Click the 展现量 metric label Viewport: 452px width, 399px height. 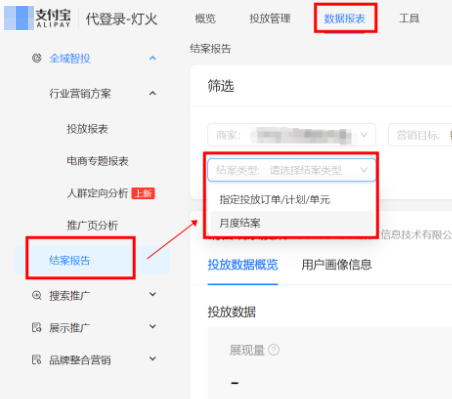(x=247, y=350)
